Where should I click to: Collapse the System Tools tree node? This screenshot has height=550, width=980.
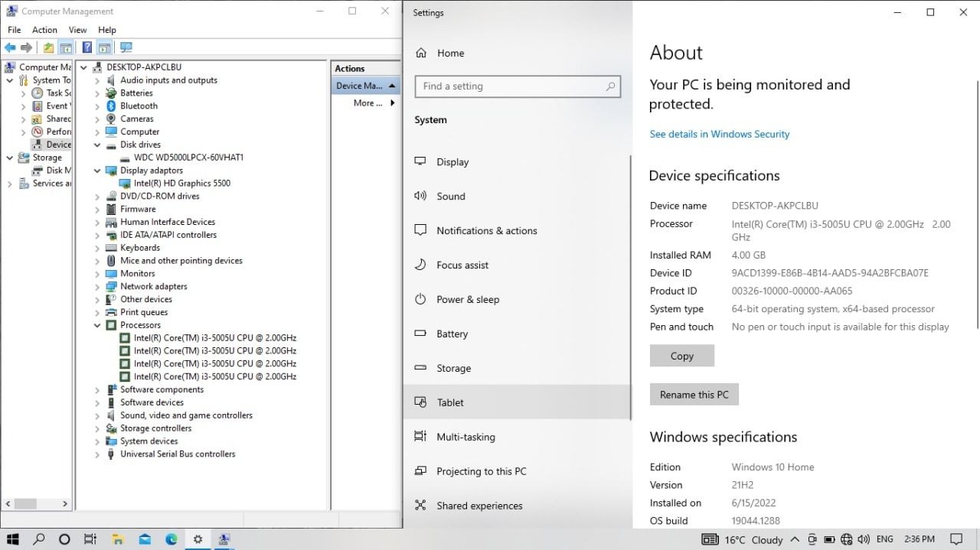tap(10, 80)
